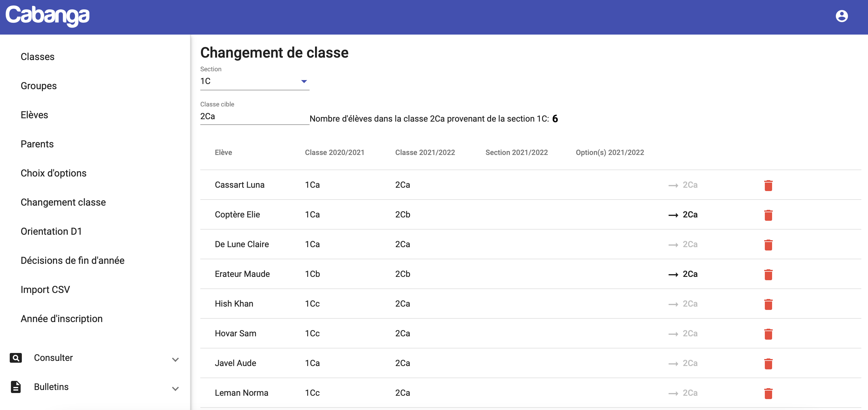Viewport: 868px width, 410px height.
Task: Click the Cabanga logo
Action: (x=48, y=15)
